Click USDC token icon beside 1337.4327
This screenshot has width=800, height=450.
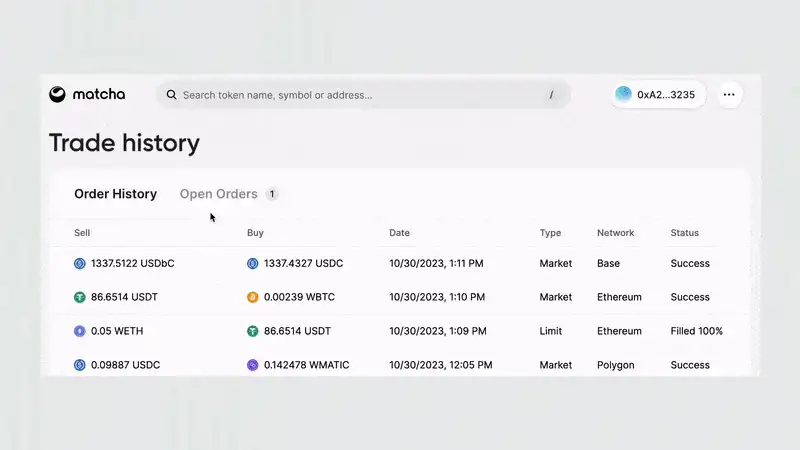(253, 263)
